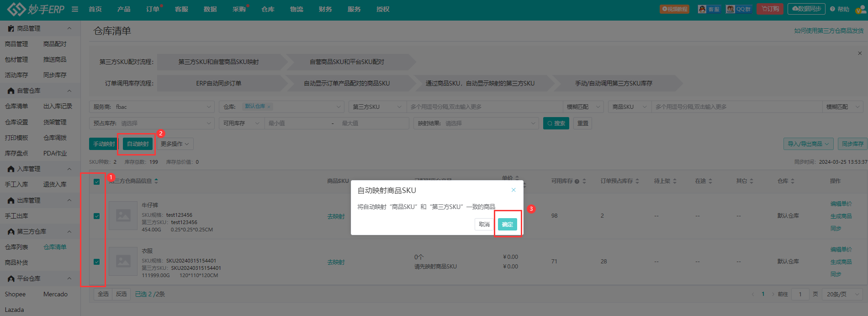868x316 pixels.
Task: Remove the 默认仓库 tag from the warehouse filter
Action: [x=269, y=107]
